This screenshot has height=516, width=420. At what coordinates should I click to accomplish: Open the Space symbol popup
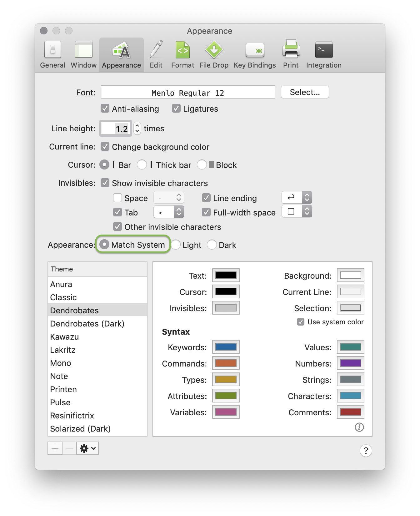coord(169,198)
